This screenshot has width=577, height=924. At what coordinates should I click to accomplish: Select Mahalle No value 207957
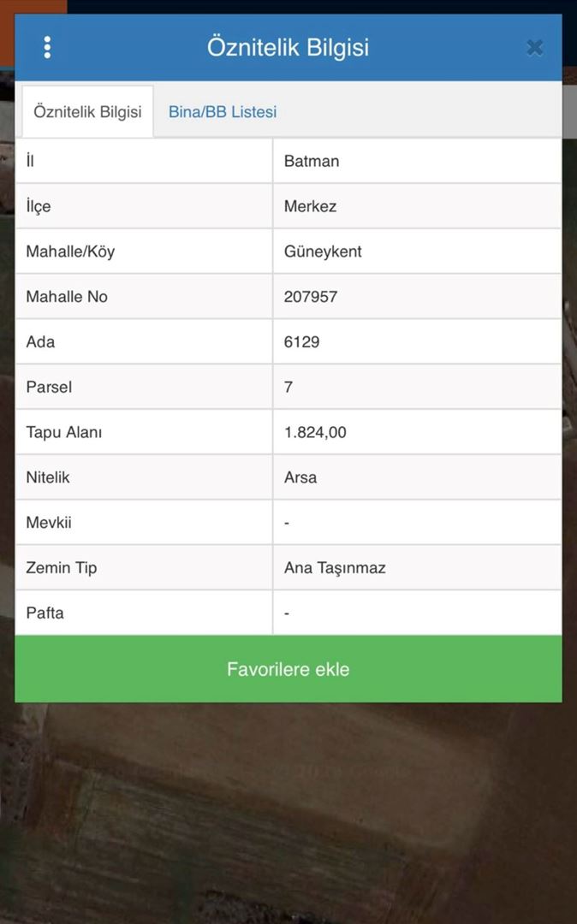click(311, 297)
